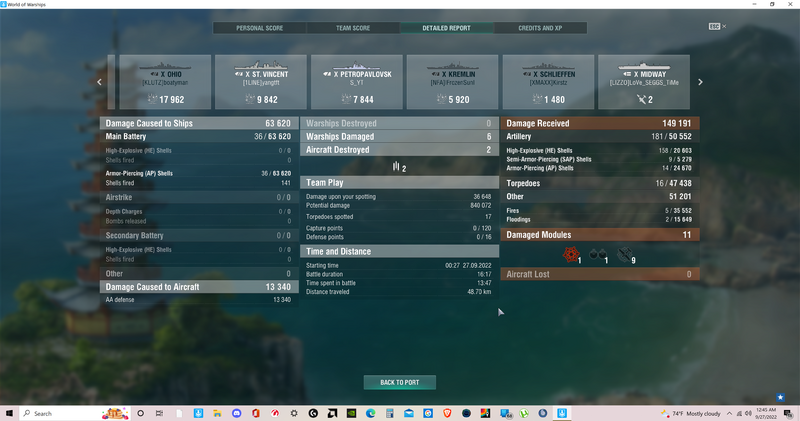Open the notification center
This screenshot has height=421, width=800.
[789, 413]
